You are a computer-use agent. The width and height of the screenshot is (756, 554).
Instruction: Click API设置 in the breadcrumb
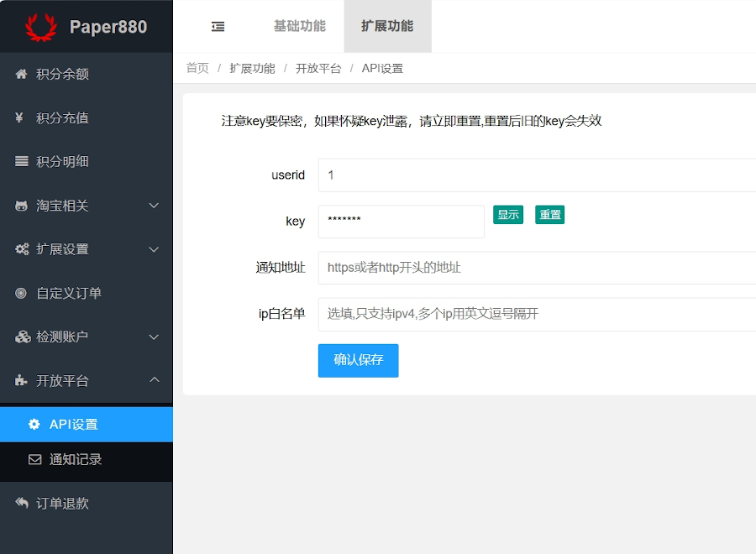click(382, 68)
